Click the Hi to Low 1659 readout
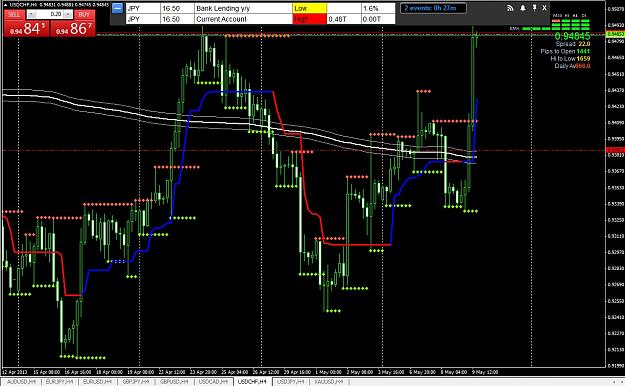This screenshot has height=386, width=625. coord(570,58)
